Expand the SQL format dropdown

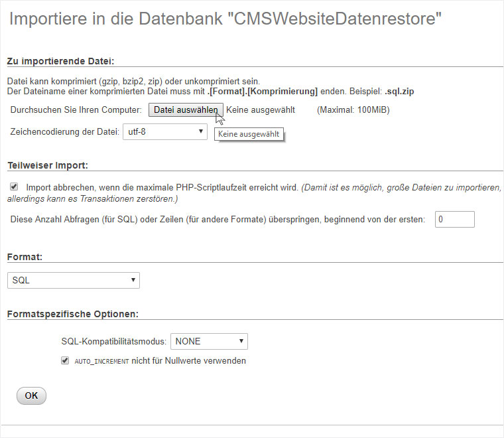pos(74,280)
